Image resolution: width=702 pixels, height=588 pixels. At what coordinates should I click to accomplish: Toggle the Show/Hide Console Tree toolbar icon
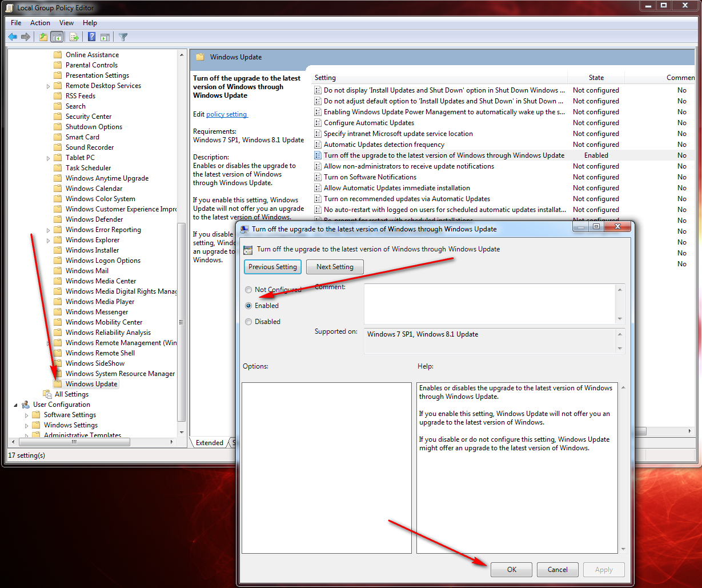(57, 37)
